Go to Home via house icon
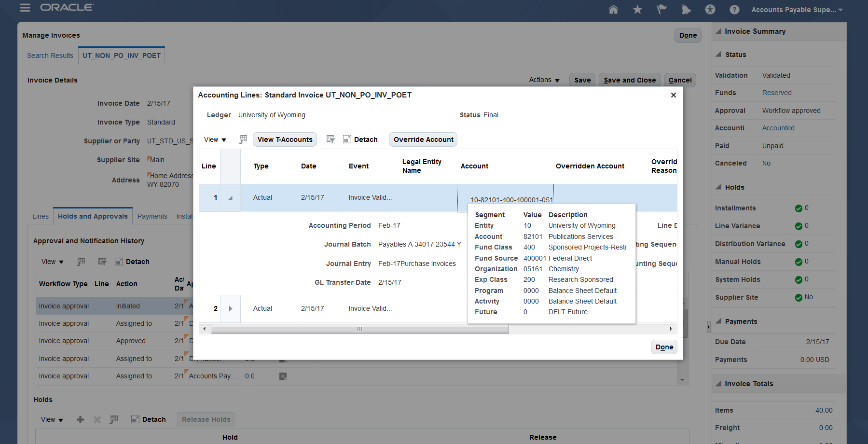Image resolution: width=868 pixels, height=444 pixels. (x=613, y=10)
